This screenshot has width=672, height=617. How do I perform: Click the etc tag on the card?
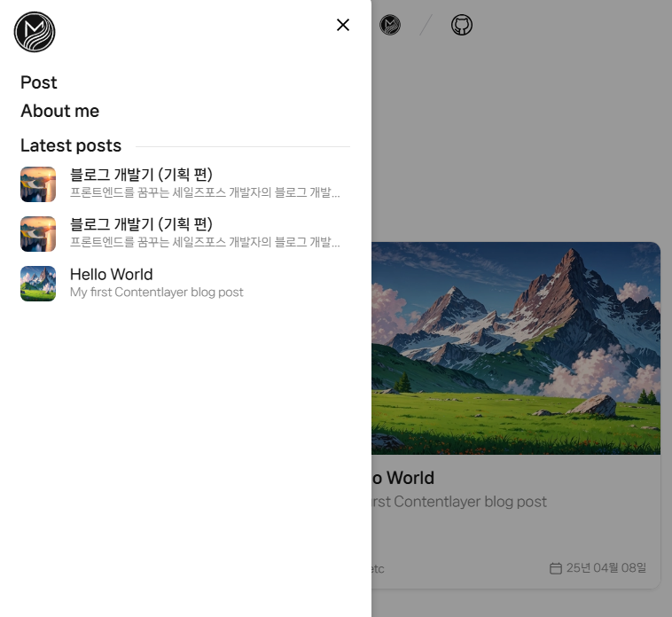378,568
